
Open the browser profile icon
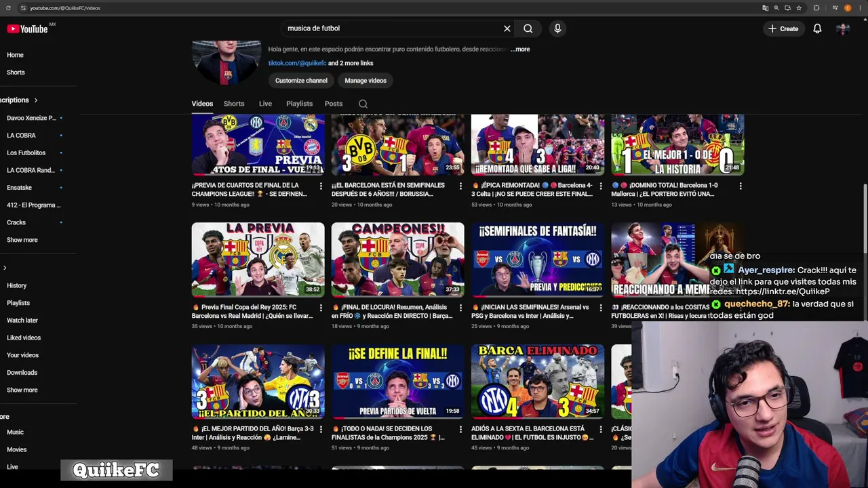click(848, 8)
